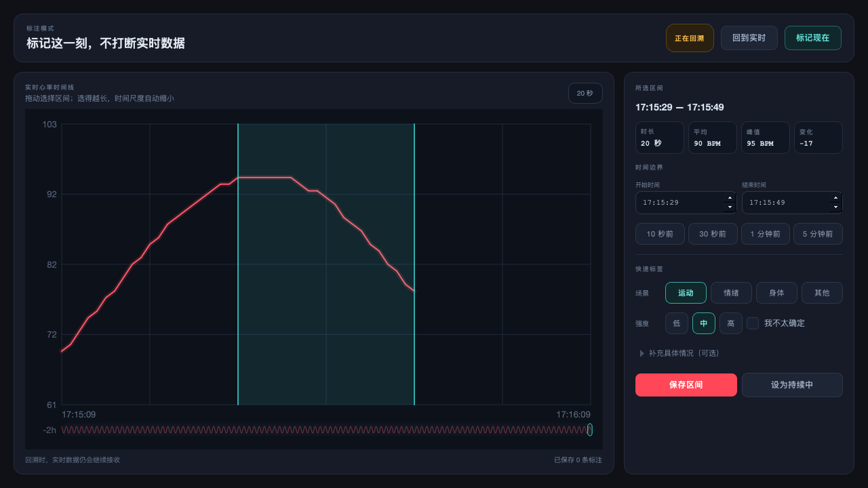Click the 标记现在 button
The width and height of the screenshot is (868, 488).
point(812,38)
